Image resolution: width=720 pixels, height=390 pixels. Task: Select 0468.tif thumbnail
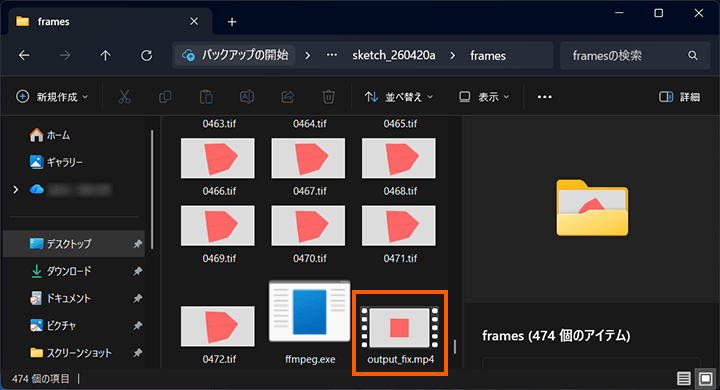[399, 158]
